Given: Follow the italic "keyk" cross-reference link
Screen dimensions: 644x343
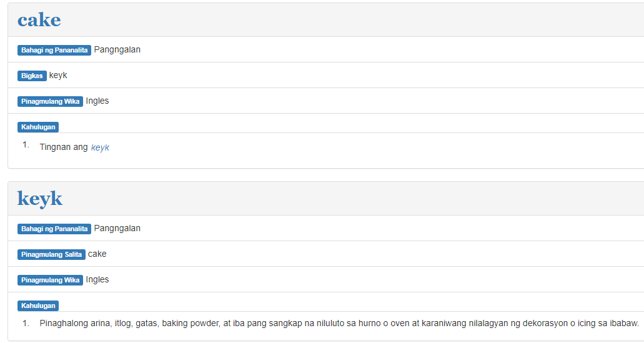Looking at the screenshot, I should 100,148.
